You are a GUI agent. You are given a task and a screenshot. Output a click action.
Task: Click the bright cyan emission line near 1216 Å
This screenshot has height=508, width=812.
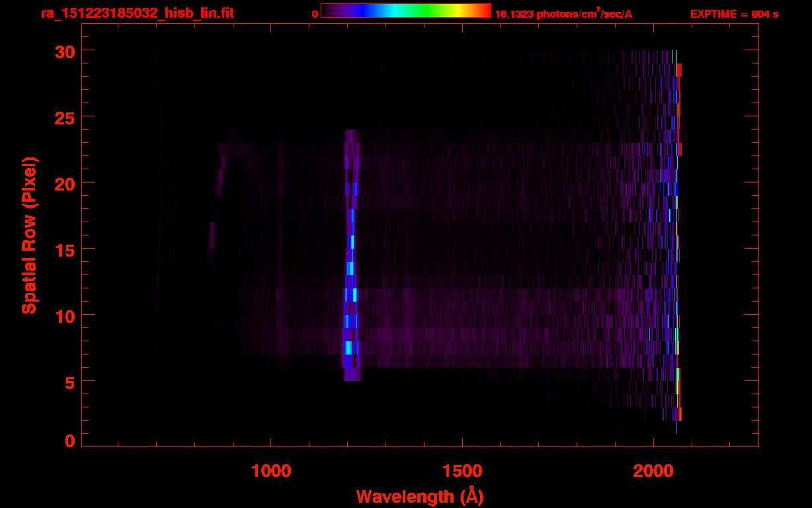point(351,255)
